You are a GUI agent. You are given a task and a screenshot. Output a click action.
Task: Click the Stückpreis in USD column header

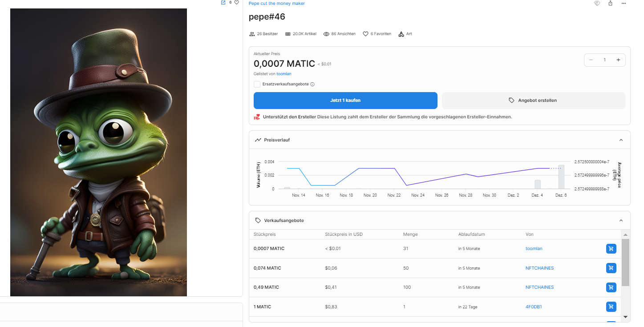pos(344,234)
